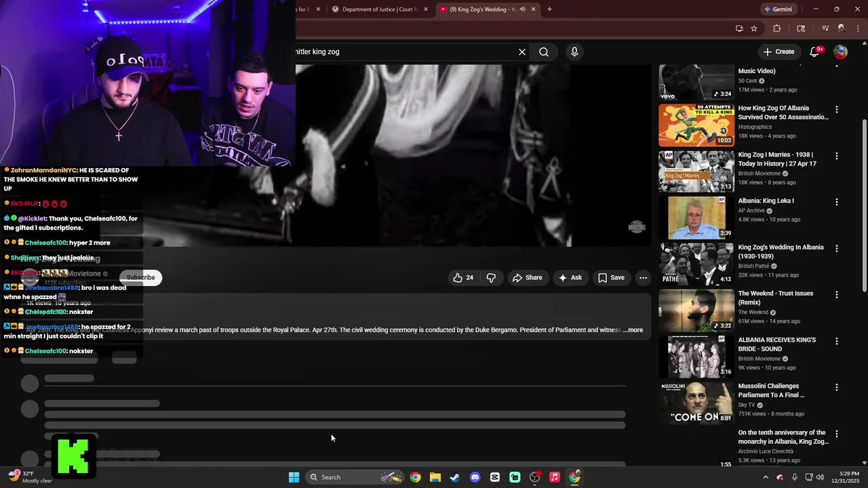The height and width of the screenshot is (488, 868).
Task: Open options for King Zog's Wedding In Albania
Action: point(837,249)
